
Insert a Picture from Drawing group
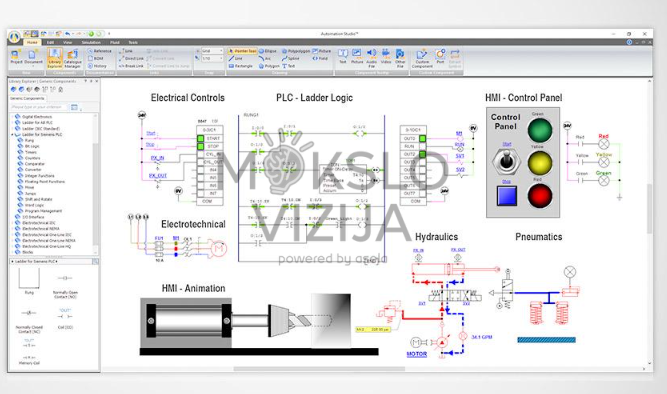[x=322, y=51]
